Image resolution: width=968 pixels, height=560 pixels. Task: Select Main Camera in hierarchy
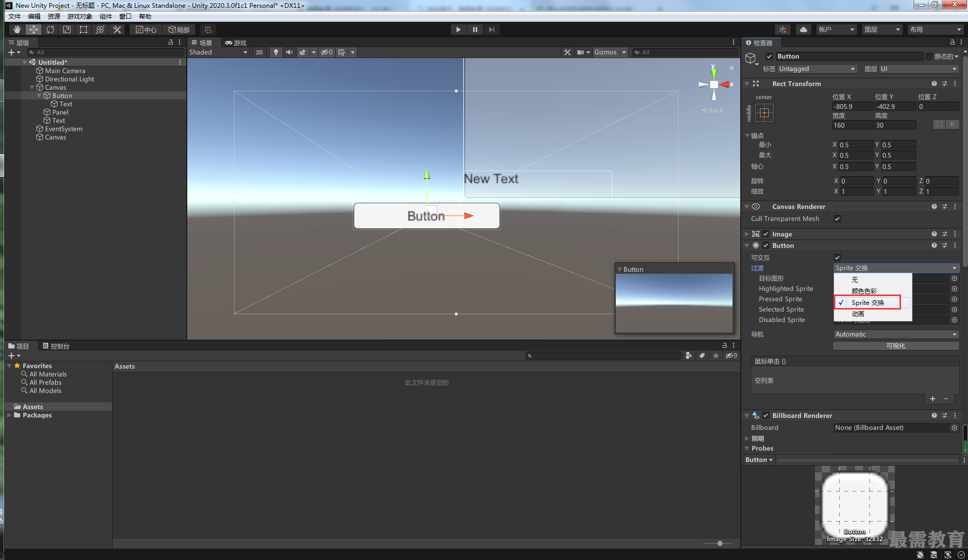[x=65, y=71]
